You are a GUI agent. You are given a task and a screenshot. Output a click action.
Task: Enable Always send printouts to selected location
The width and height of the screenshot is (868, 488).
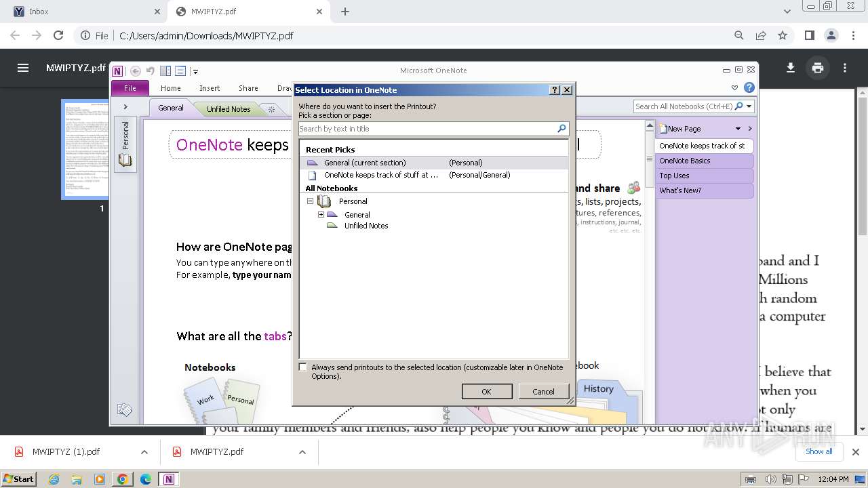click(x=302, y=367)
